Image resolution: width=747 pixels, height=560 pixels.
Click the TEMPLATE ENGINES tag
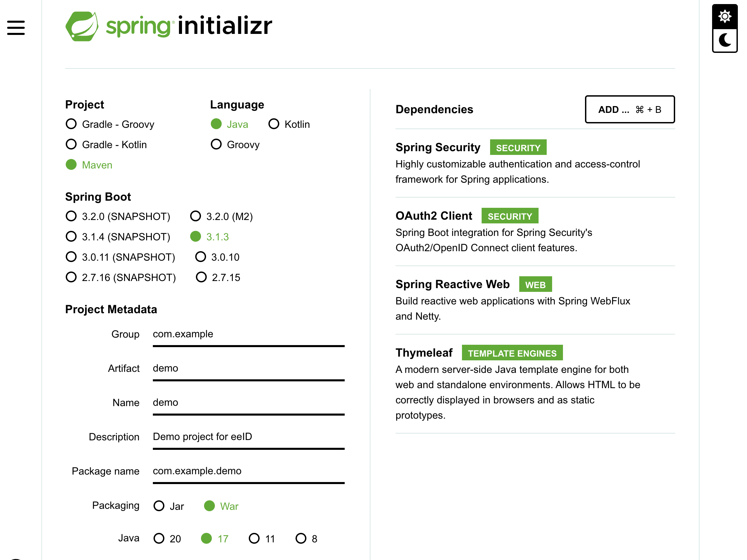point(512,353)
